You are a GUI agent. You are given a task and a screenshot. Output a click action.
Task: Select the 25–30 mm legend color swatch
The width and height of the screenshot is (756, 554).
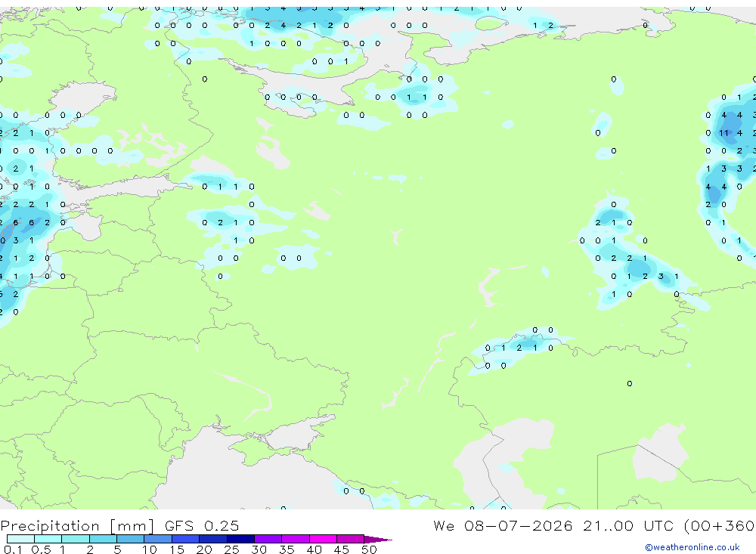[240, 539]
